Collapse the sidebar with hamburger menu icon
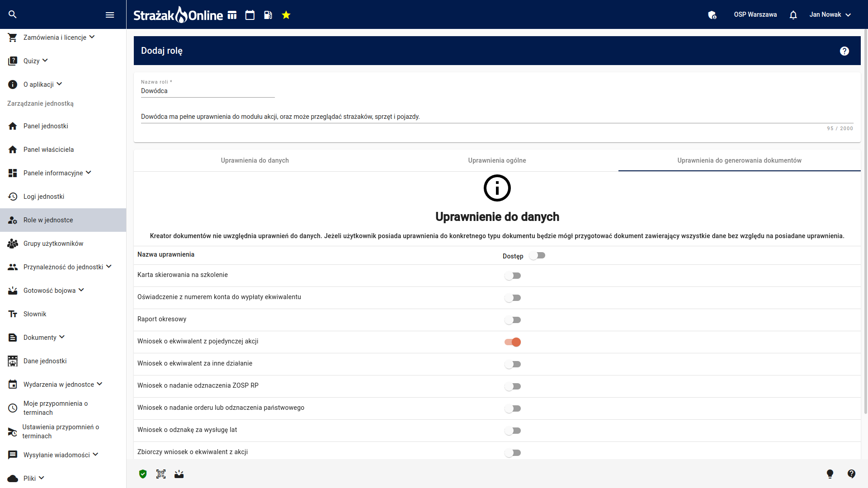The image size is (868, 488). [x=110, y=15]
